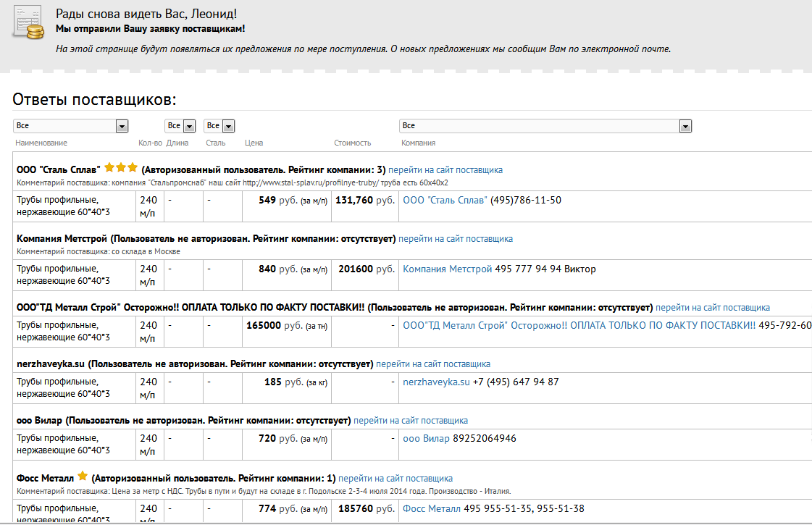Open the Сталь filter dropdown
Screen dimensions: 812x525
tap(219, 126)
